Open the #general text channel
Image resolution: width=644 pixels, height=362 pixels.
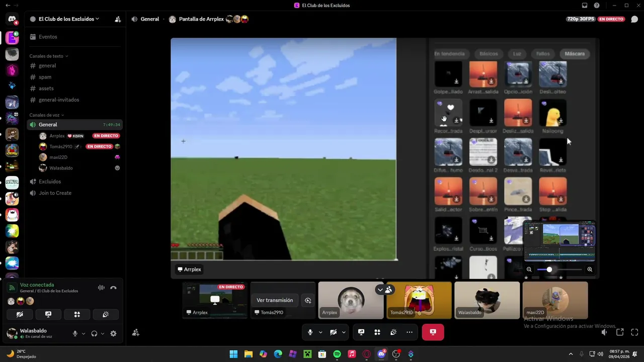(x=74, y=66)
